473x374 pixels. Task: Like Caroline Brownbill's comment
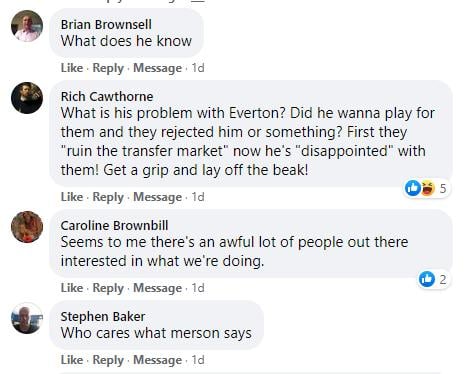[x=72, y=288]
